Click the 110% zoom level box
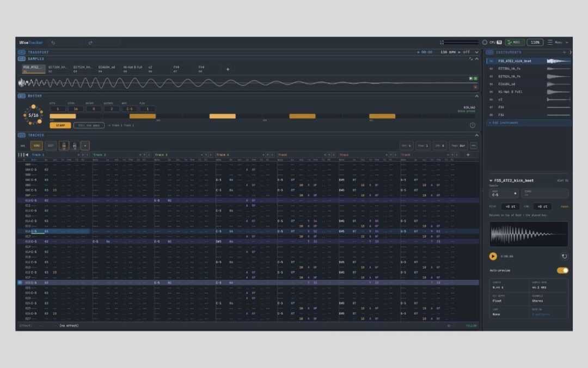588x368 pixels. pos(535,43)
